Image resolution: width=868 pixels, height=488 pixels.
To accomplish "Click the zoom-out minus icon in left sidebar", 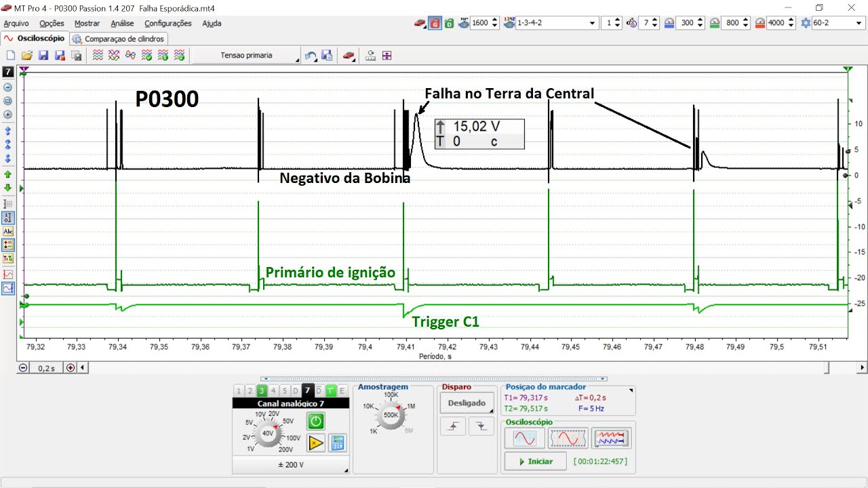I will click(x=8, y=87).
